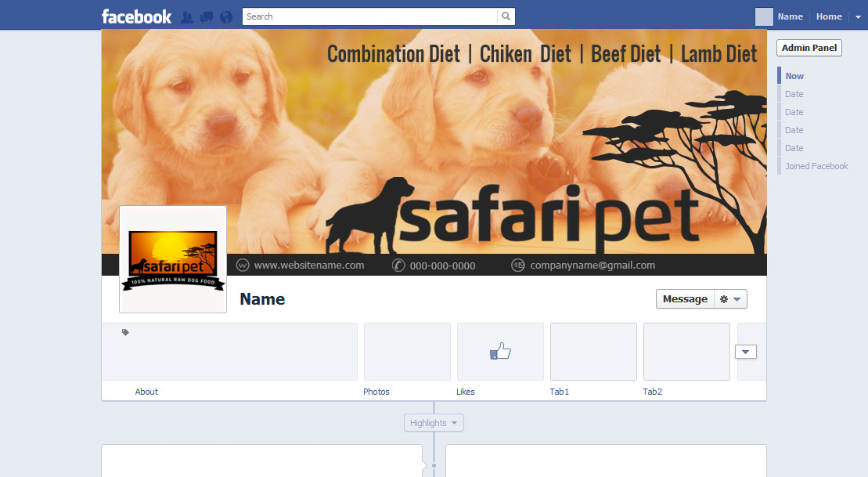Click the search magnifier icon
The width and height of the screenshot is (868, 477).
click(x=506, y=16)
